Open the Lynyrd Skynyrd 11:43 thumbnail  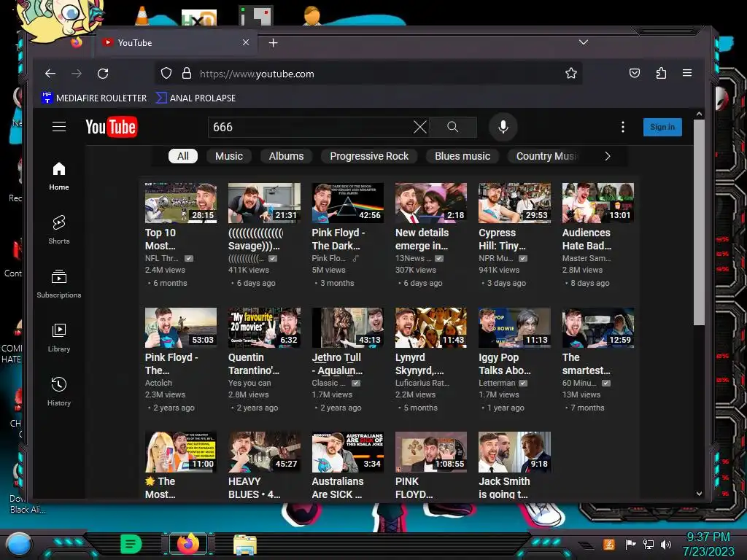[431, 327]
